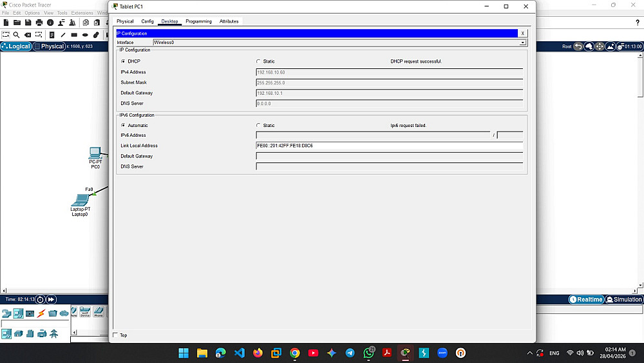Switch to Simulation mode
Image resolution: width=644 pixels, height=363 pixels.
624,300
